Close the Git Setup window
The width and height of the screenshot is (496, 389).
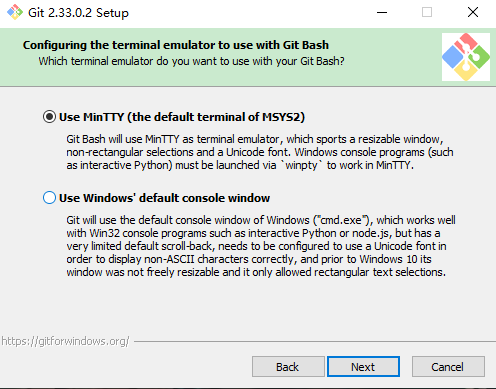click(x=473, y=13)
